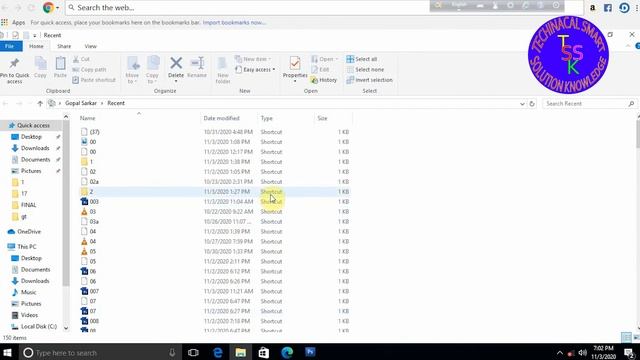Refresh the Recent folder view

click(532, 104)
